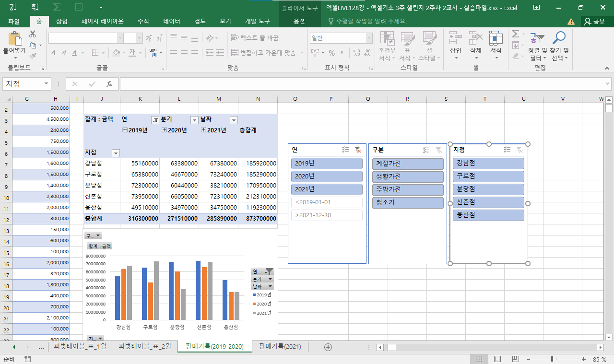Click the Format cells (서식) icon
This screenshot has width=614, height=364.
[496, 38]
